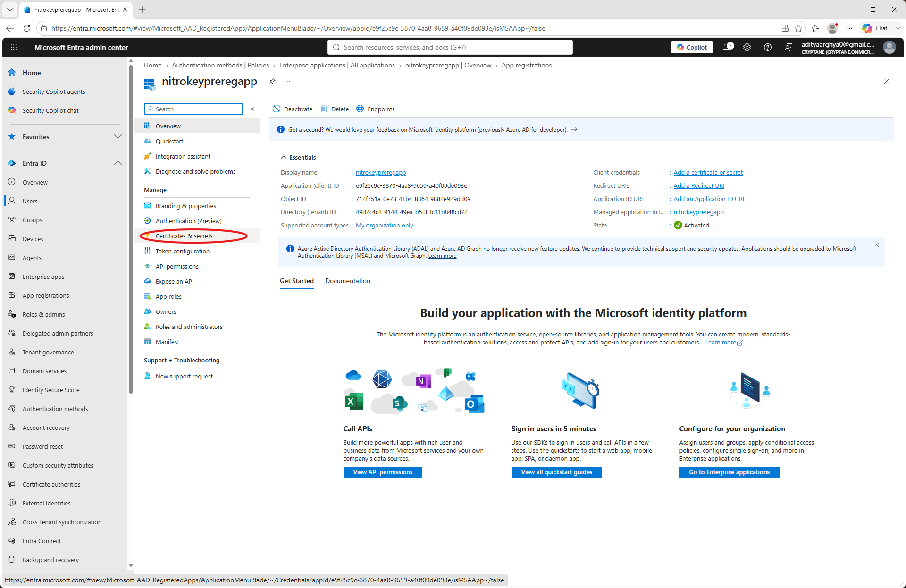Viewport: 906px width, 588px height.
Task: Open a new browser tab
Action: tap(142, 9)
